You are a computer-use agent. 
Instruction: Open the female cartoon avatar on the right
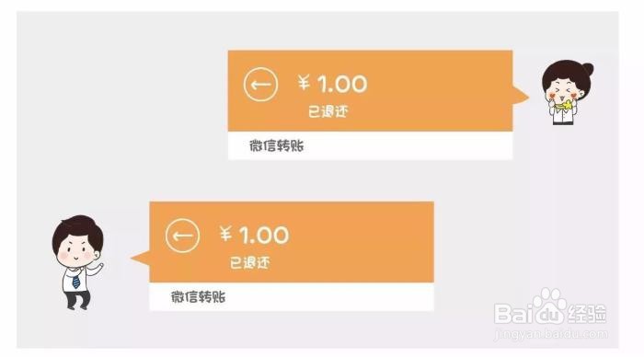(x=568, y=92)
